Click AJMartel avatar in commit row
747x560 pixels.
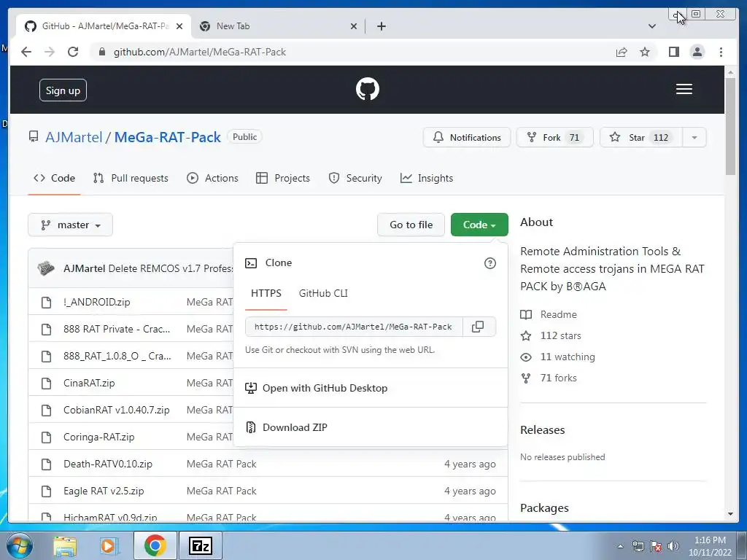coord(46,268)
